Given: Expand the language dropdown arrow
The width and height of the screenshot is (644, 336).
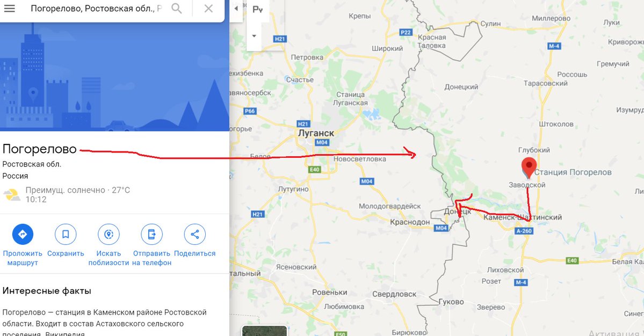Looking at the screenshot, I should tap(254, 36).
